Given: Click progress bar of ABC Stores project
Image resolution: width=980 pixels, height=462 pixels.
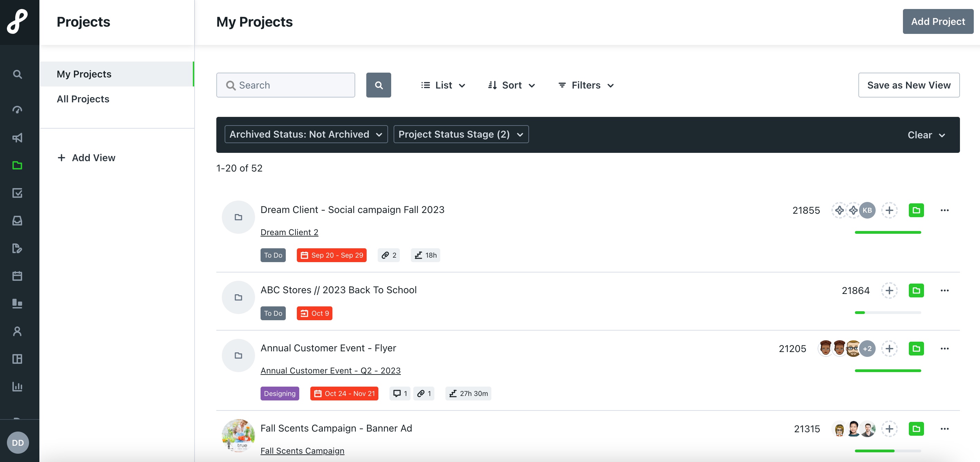Looking at the screenshot, I should coord(887,313).
